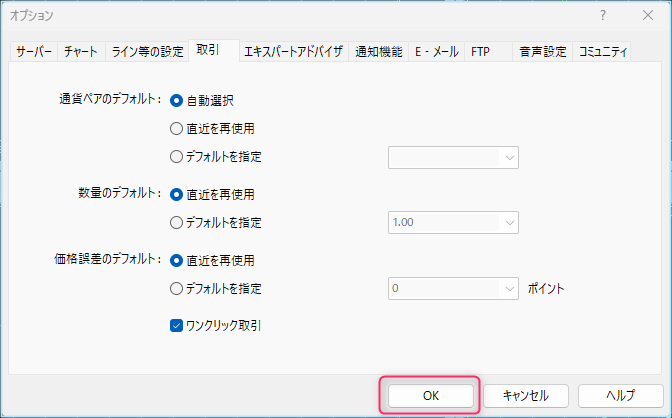Image resolution: width=672 pixels, height=418 pixels.
Task: Select 自動選択 for default currency pair
Action: [177, 100]
